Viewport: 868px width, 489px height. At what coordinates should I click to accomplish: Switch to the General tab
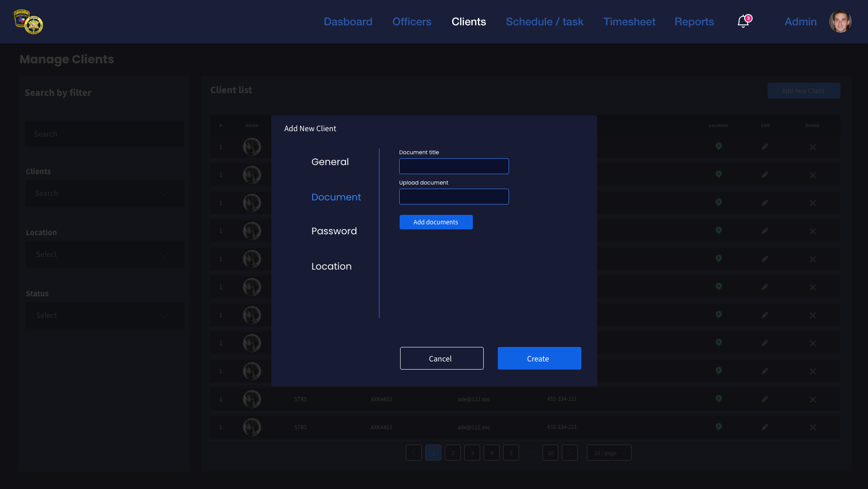click(330, 162)
